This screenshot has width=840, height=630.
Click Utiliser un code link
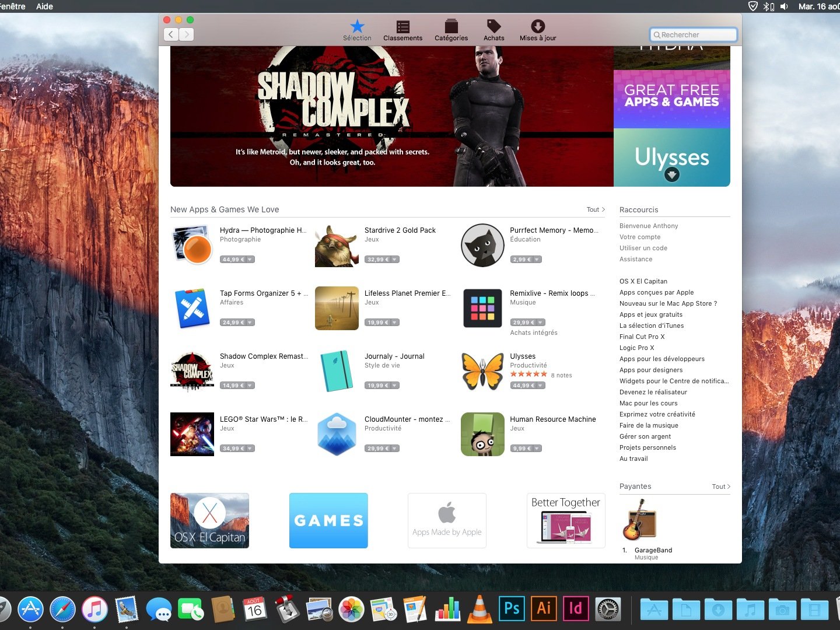point(643,248)
